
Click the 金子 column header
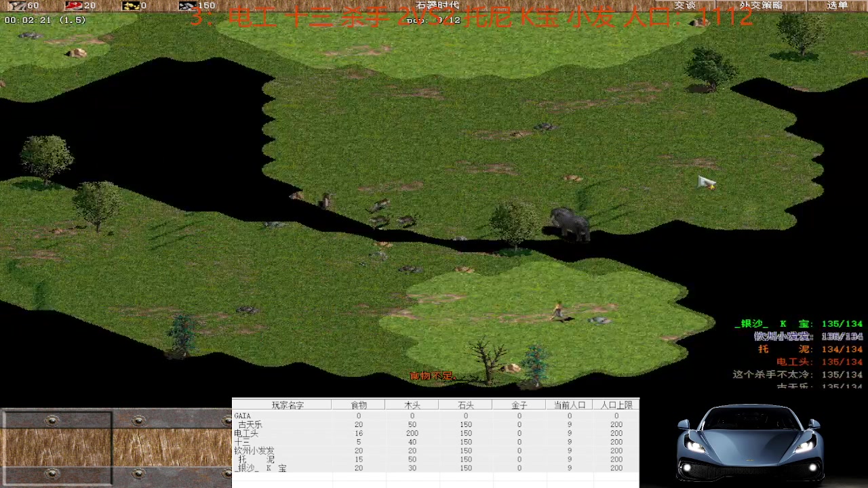coord(519,405)
